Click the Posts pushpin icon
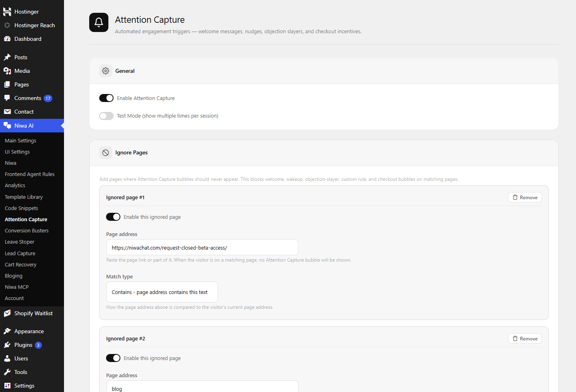576x392 pixels. tap(7, 57)
